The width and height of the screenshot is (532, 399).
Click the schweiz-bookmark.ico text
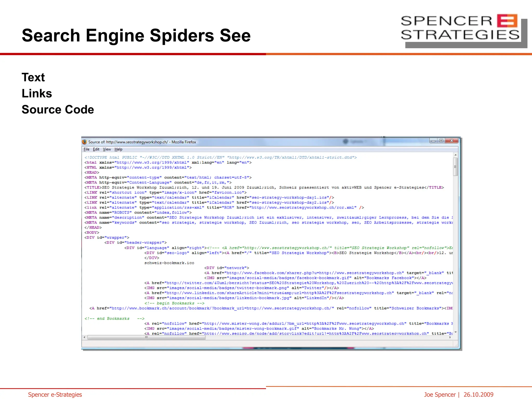click(x=169, y=263)
